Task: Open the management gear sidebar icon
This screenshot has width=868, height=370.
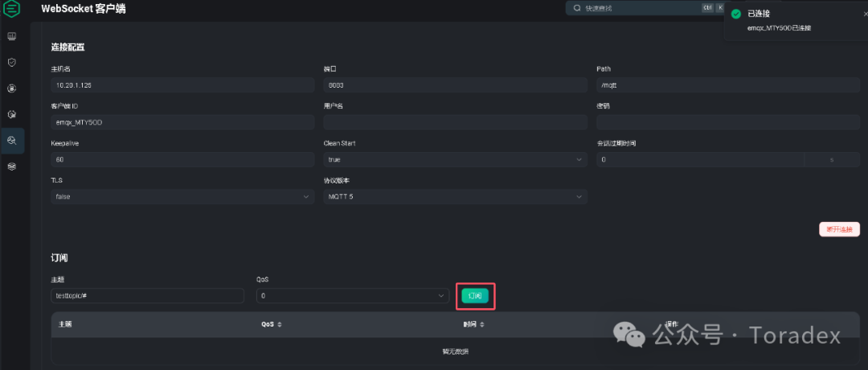Action: tap(11, 114)
